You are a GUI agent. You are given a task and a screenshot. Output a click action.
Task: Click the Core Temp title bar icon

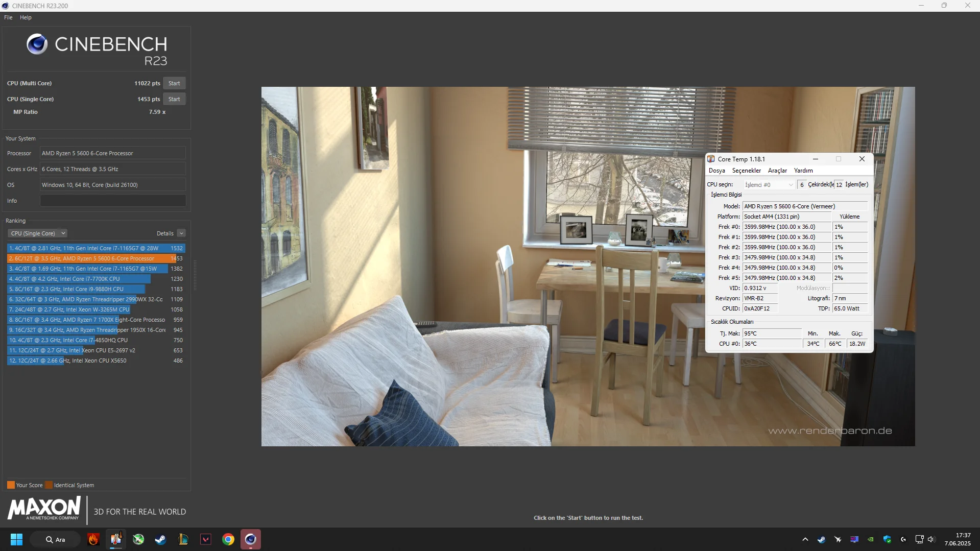pyautogui.click(x=711, y=159)
